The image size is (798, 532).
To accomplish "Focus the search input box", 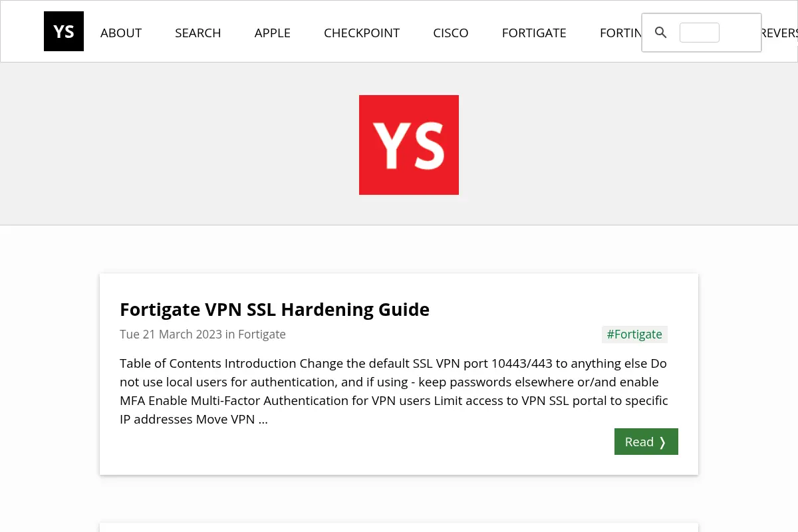I will [x=699, y=33].
